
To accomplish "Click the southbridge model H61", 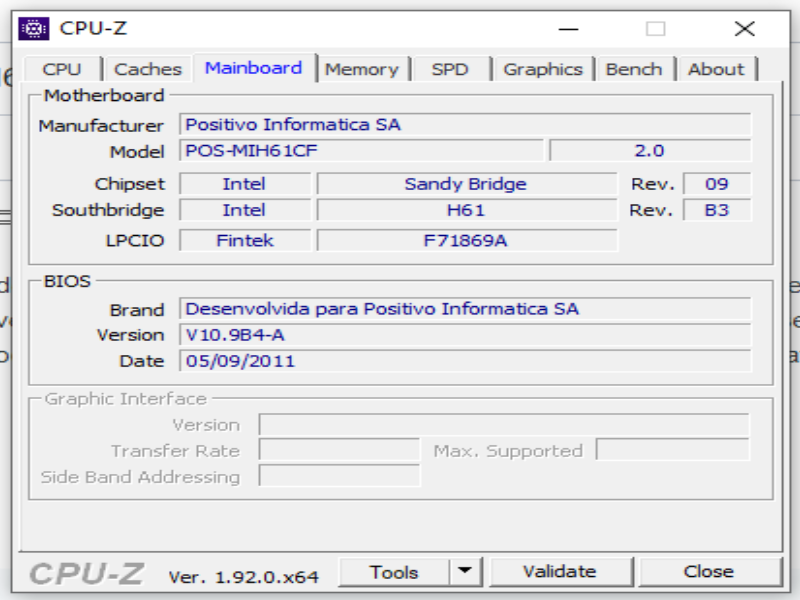I will pos(466,210).
